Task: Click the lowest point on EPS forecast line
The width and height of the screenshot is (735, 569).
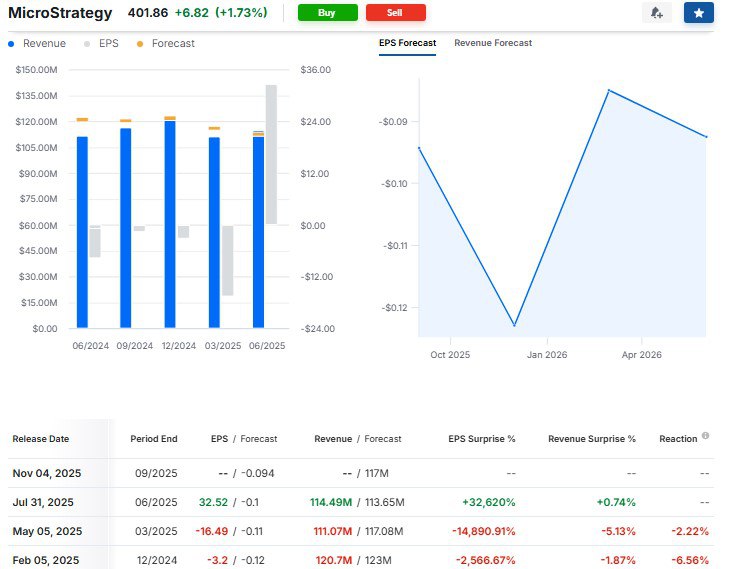Action: click(514, 325)
